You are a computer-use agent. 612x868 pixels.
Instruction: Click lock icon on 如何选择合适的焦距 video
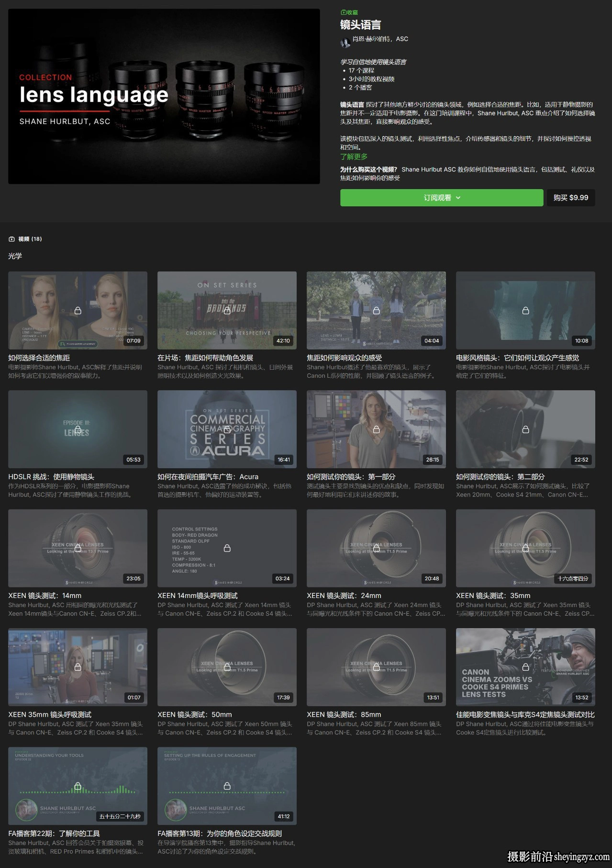[78, 311]
